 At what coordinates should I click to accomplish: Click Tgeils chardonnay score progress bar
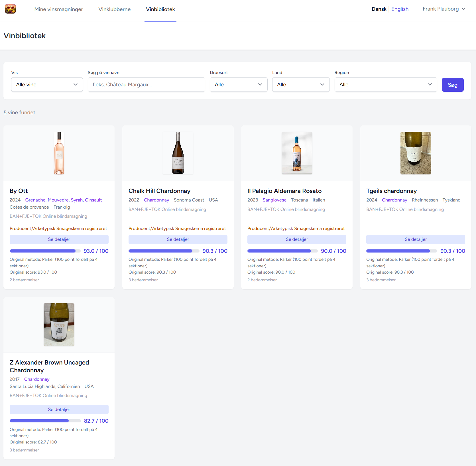(402, 251)
